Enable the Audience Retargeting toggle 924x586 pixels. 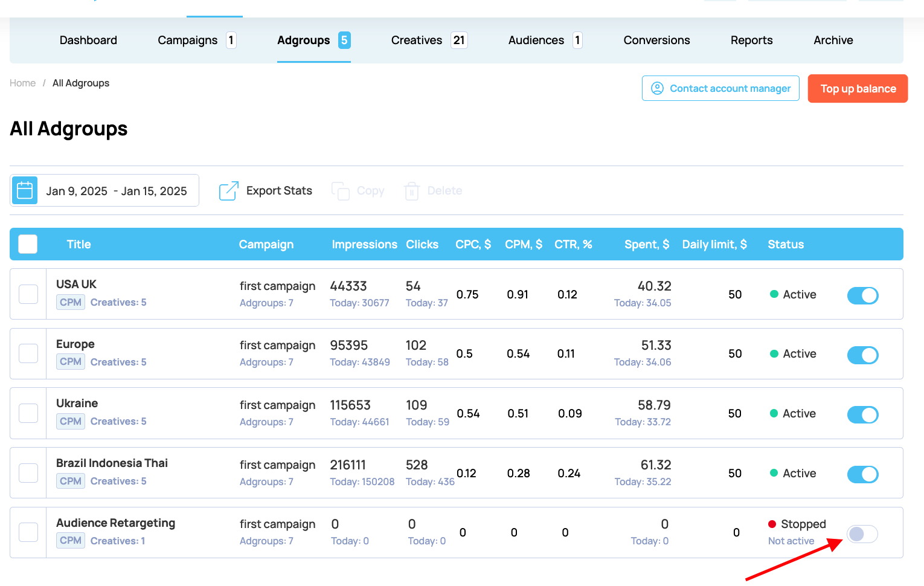coord(862,534)
